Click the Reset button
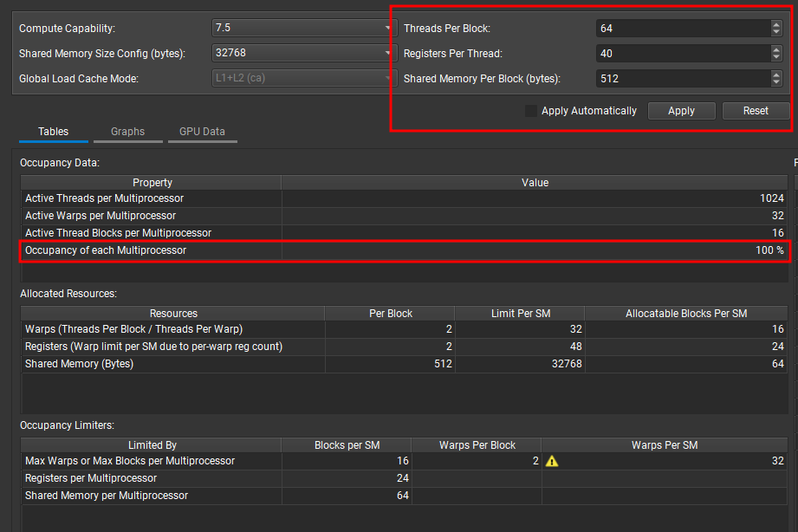 tap(756, 111)
